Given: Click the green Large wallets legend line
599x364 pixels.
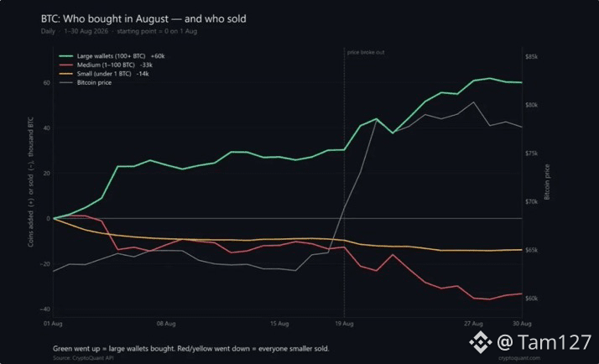Looking at the screenshot, I should pyautogui.click(x=66, y=56).
